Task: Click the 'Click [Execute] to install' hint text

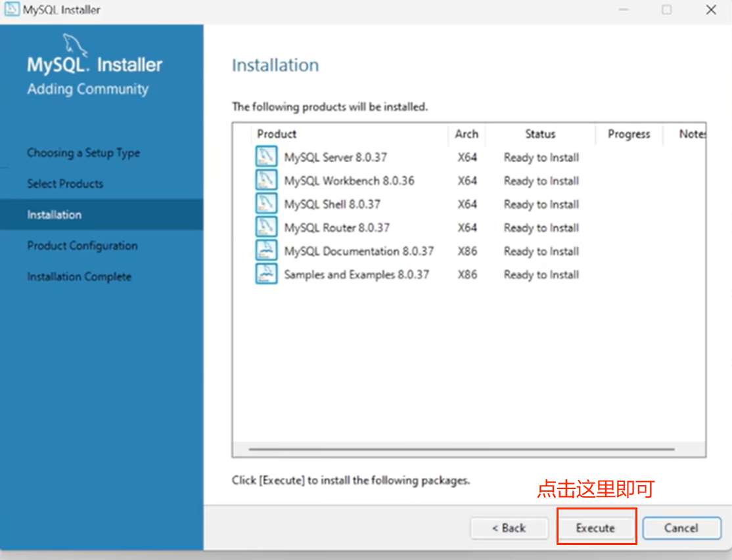Action: coord(351,481)
